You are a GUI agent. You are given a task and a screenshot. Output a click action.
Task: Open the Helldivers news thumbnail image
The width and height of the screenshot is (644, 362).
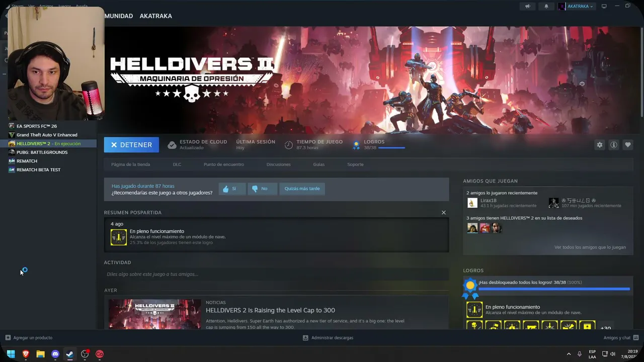[x=154, y=314]
